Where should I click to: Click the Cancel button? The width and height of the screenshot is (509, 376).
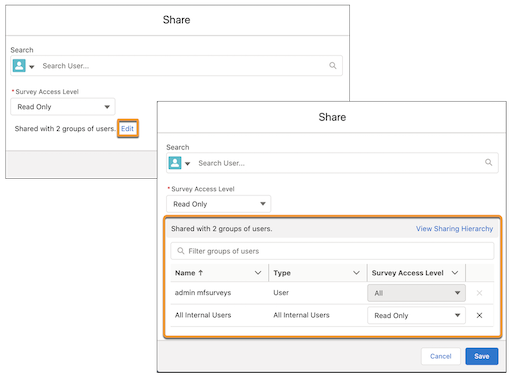441,356
